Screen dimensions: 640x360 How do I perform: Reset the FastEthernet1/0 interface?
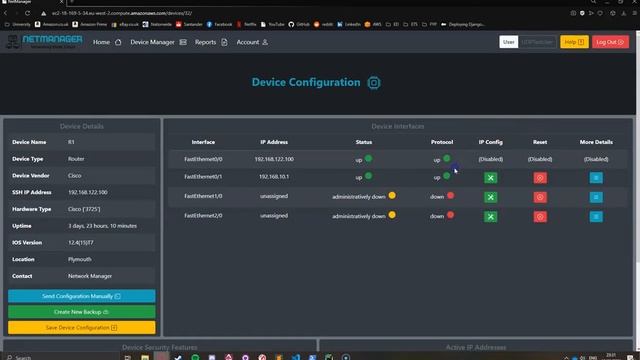click(540, 197)
